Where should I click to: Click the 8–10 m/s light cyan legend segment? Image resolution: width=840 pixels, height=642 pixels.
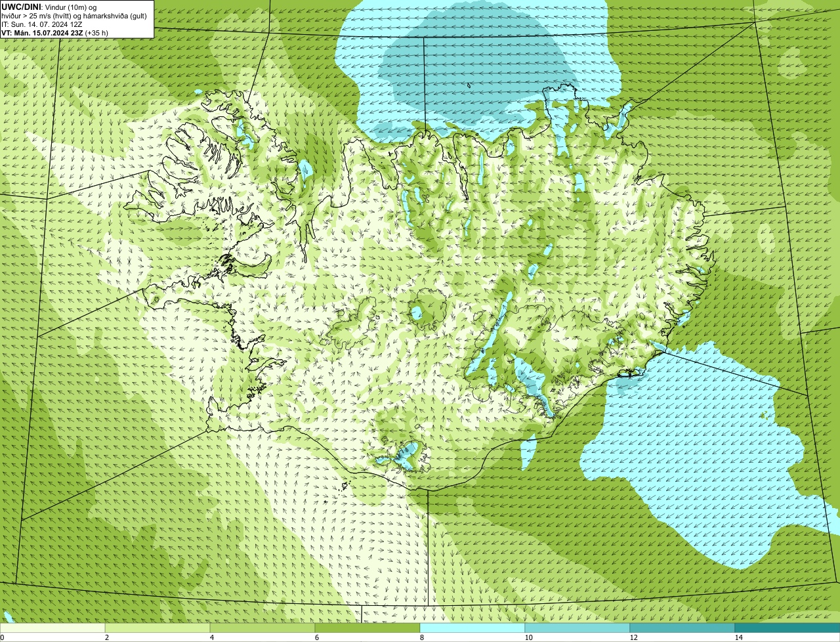point(472,628)
